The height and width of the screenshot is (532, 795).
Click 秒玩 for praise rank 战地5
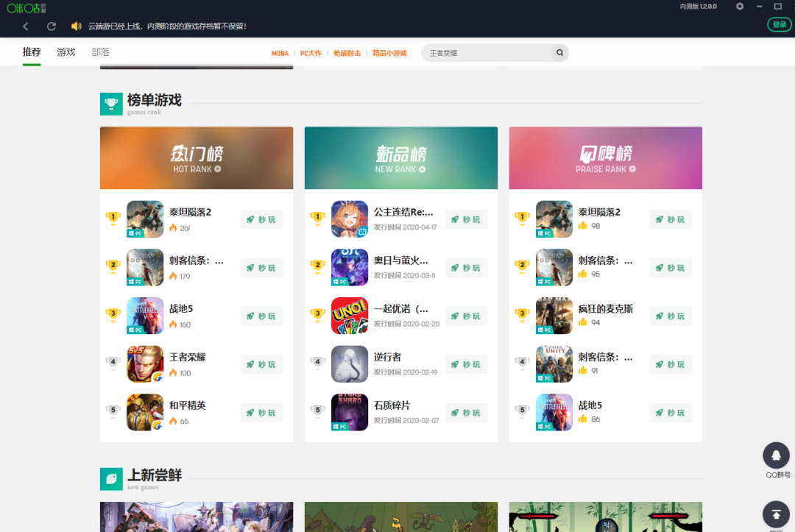pos(671,413)
